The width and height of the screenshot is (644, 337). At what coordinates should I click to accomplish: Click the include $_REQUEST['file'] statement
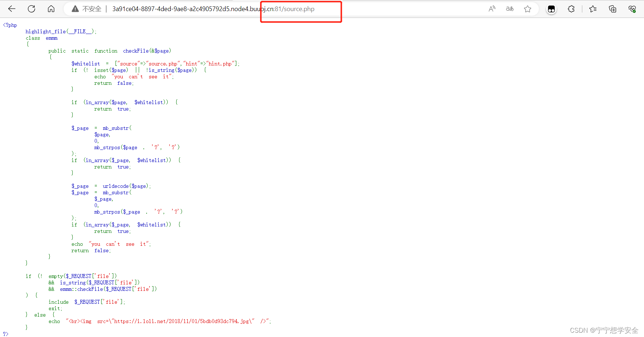coord(87,302)
